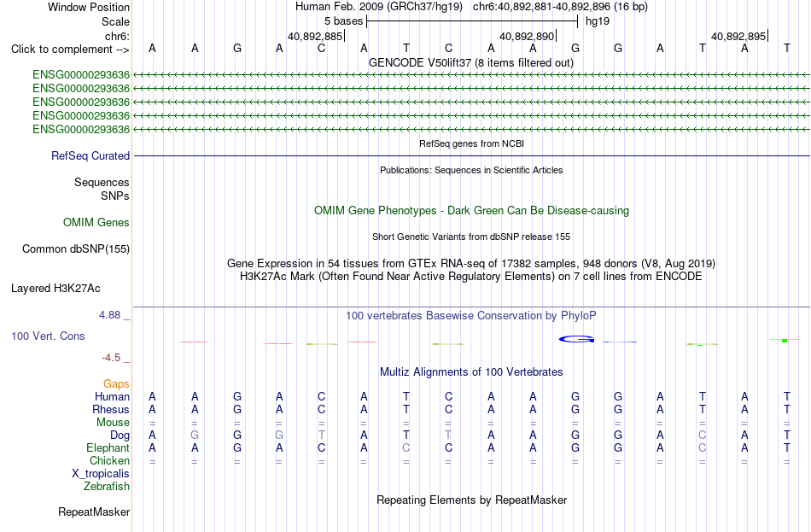Click the chr6: base position label

pyautogui.click(x=117, y=36)
